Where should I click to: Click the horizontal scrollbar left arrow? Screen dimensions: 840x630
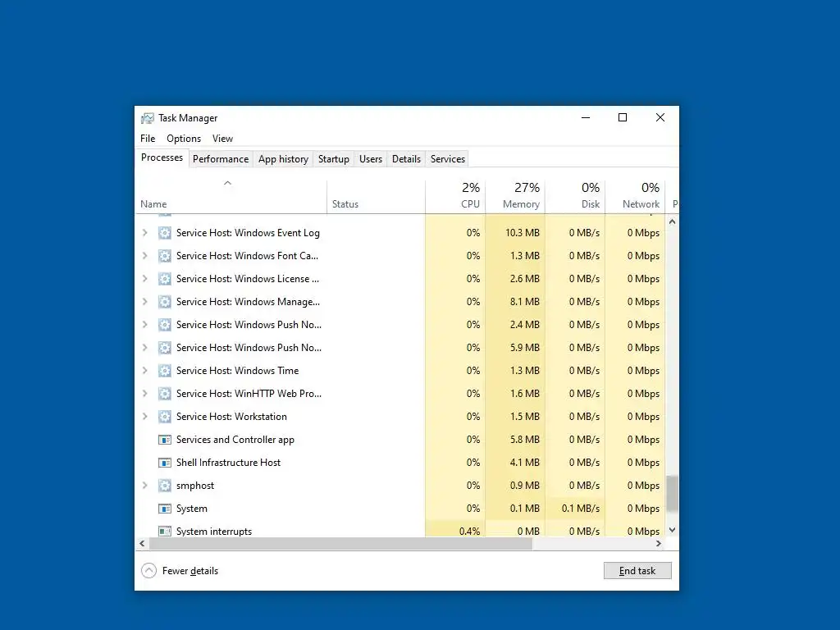click(x=142, y=544)
